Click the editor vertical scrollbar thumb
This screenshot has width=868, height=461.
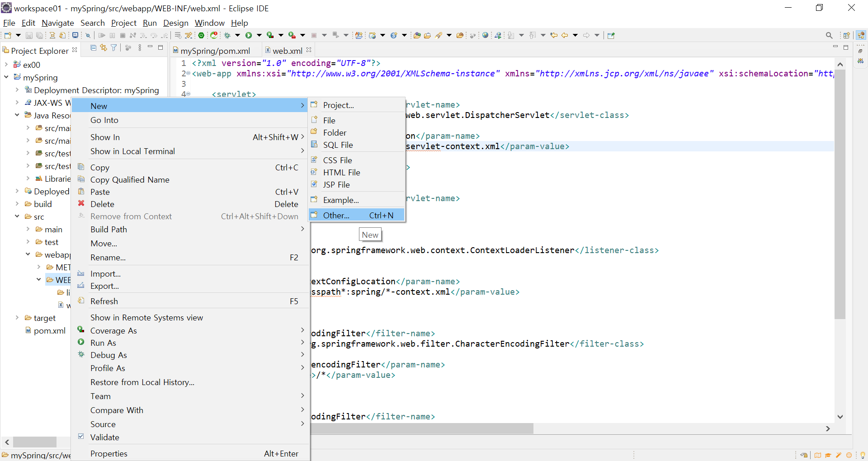(840, 194)
